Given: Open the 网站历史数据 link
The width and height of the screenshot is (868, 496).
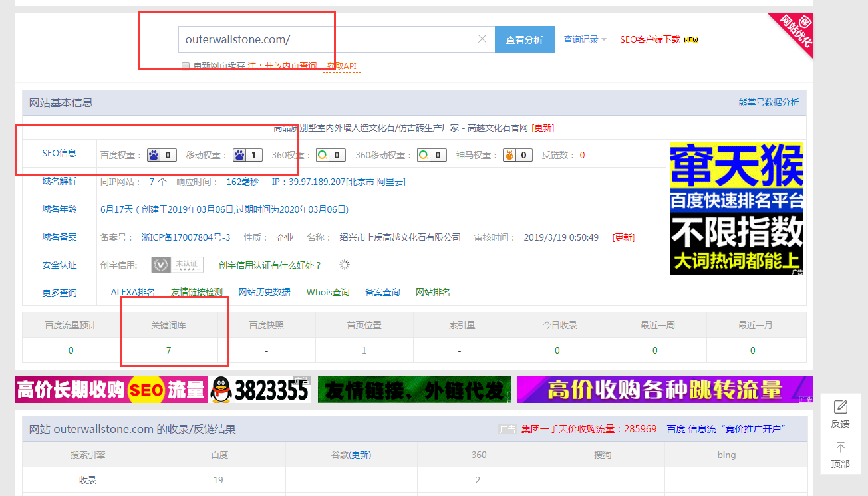Looking at the screenshot, I should (265, 292).
